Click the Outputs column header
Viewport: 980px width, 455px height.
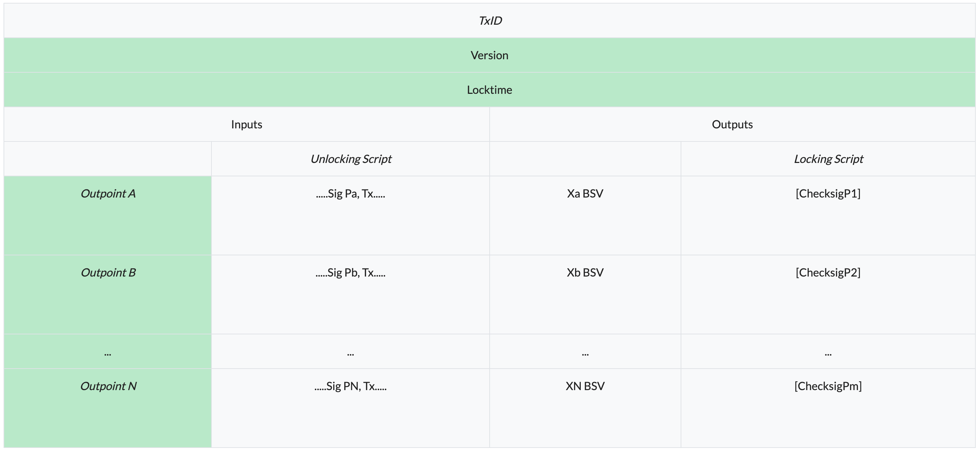pos(732,125)
